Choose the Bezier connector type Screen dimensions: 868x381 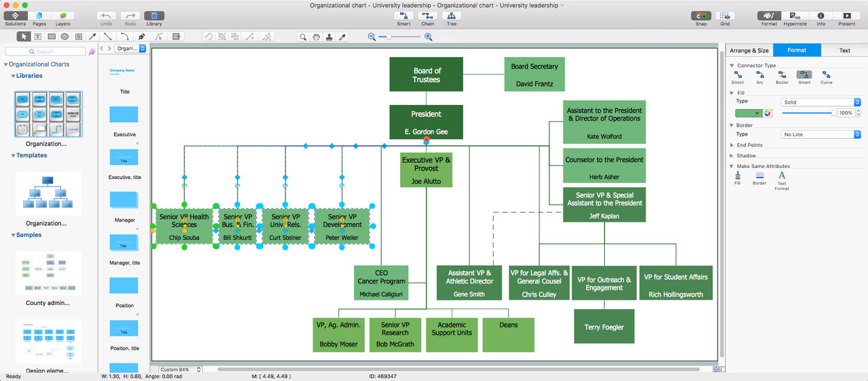[781, 77]
